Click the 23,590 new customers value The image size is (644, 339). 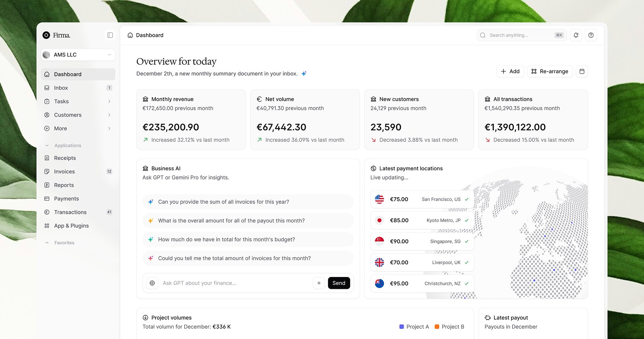point(386,127)
